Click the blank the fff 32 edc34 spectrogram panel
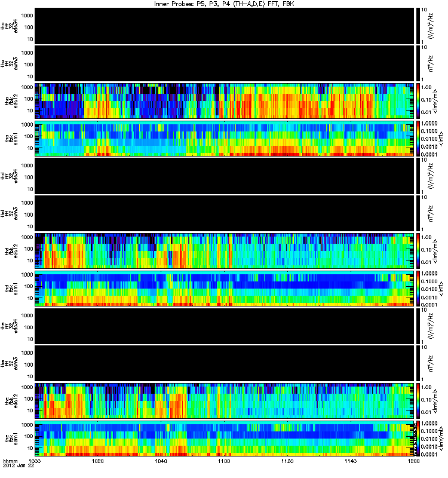 pyautogui.click(x=225, y=326)
